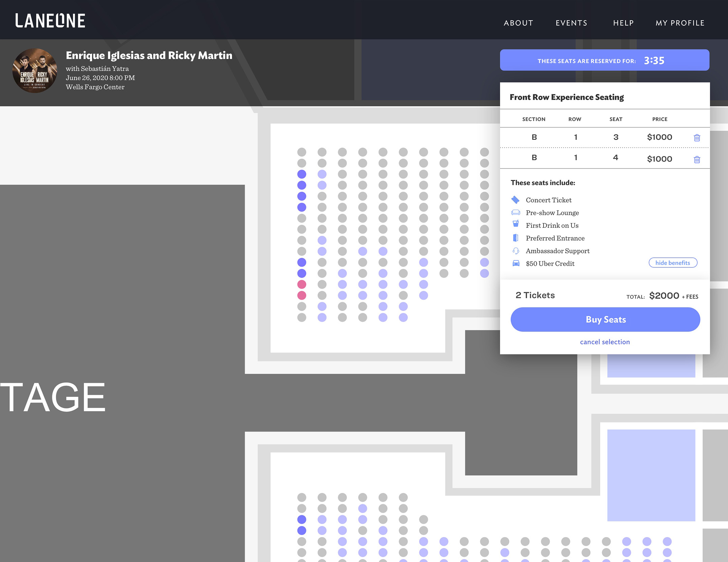Remove seat 4 using trash icon
The height and width of the screenshot is (562, 728).
(697, 159)
